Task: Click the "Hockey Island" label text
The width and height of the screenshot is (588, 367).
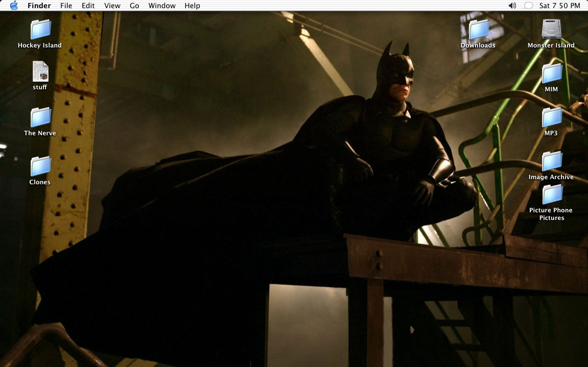Action: pos(40,45)
